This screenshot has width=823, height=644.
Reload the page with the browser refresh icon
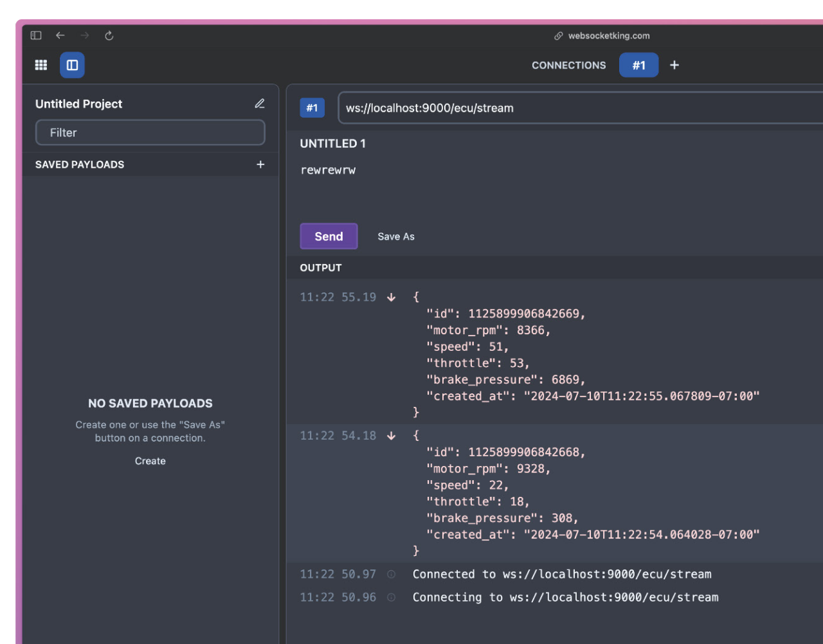[109, 36]
